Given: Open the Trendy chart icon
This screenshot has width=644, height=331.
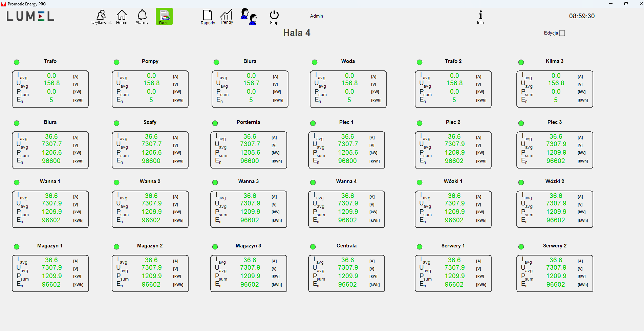Looking at the screenshot, I should (227, 17).
